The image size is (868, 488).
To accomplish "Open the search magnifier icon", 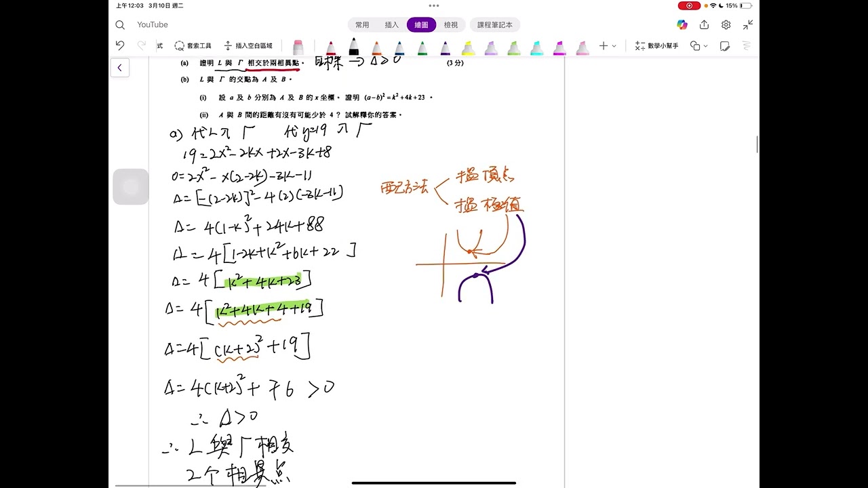I will coord(120,25).
